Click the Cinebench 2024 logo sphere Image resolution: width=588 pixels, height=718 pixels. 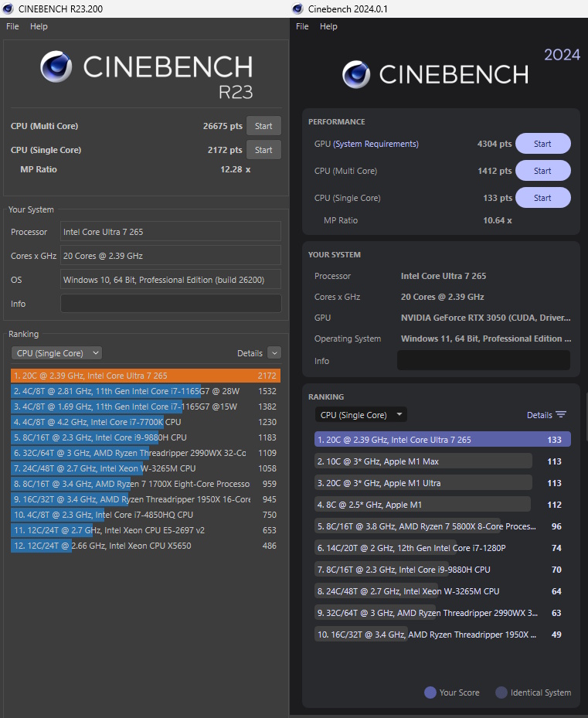(x=356, y=74)
